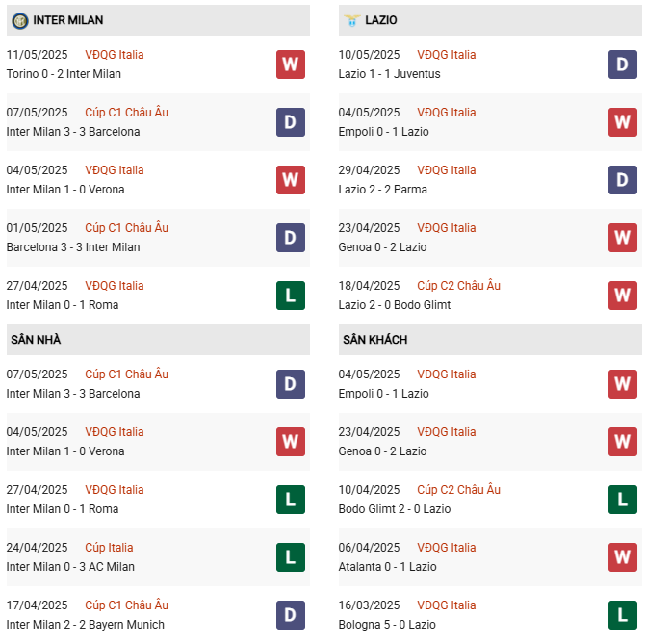The height and width of the screenshot is (644, 645).
Task: Click the Lazio 1 - 1 Juventus result text
Action: [x=390, y=74]
